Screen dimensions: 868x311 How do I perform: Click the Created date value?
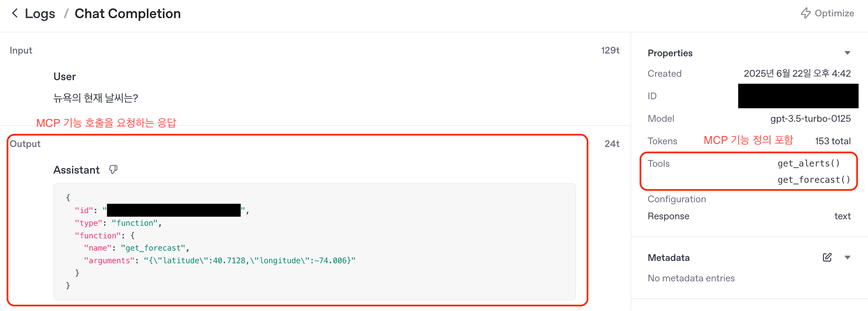click(797, 73)
